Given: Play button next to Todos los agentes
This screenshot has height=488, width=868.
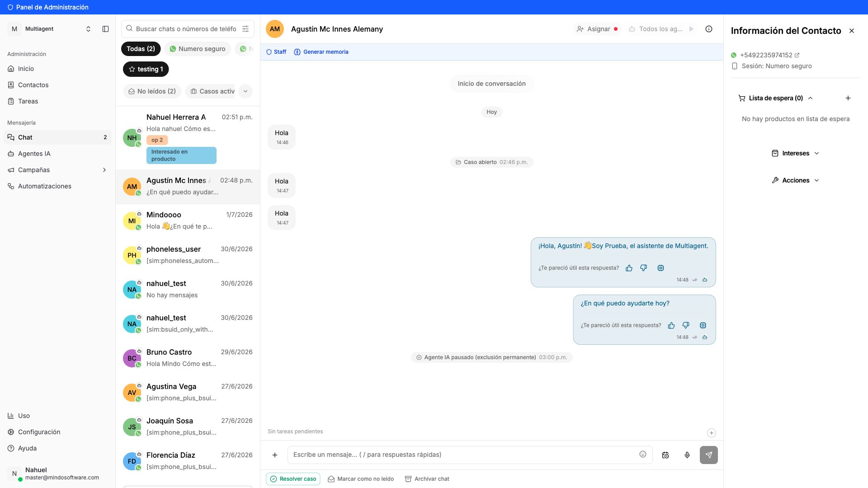Looking at the screenshot, I should click(691, 29).
